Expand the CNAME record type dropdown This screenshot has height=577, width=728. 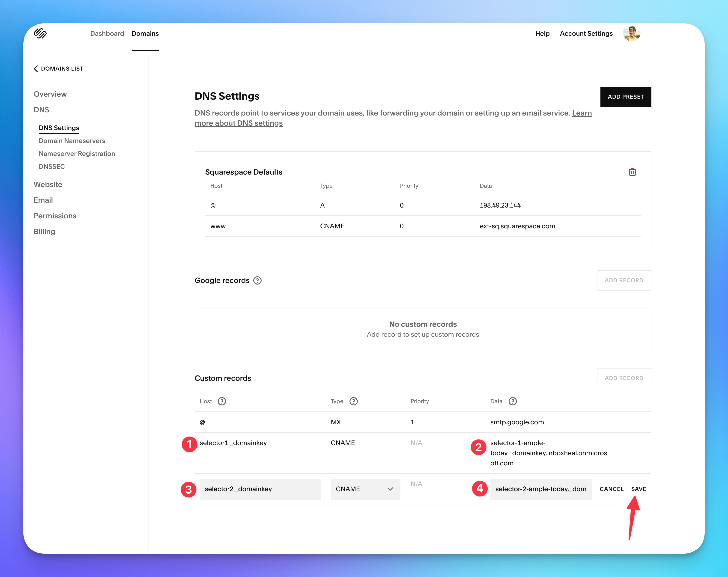(365, 489)
